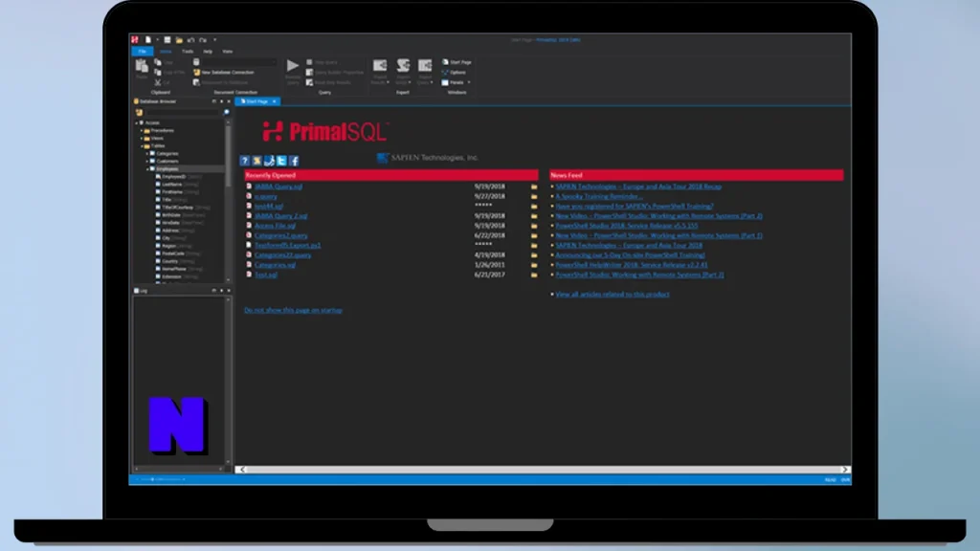
Task: Open recent file Categories2.query
Action: click(280, 235)
